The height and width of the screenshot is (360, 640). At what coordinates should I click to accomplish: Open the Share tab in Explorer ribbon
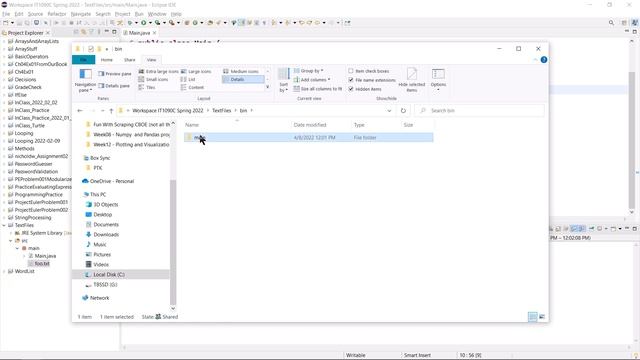click(x=129, y=60)
